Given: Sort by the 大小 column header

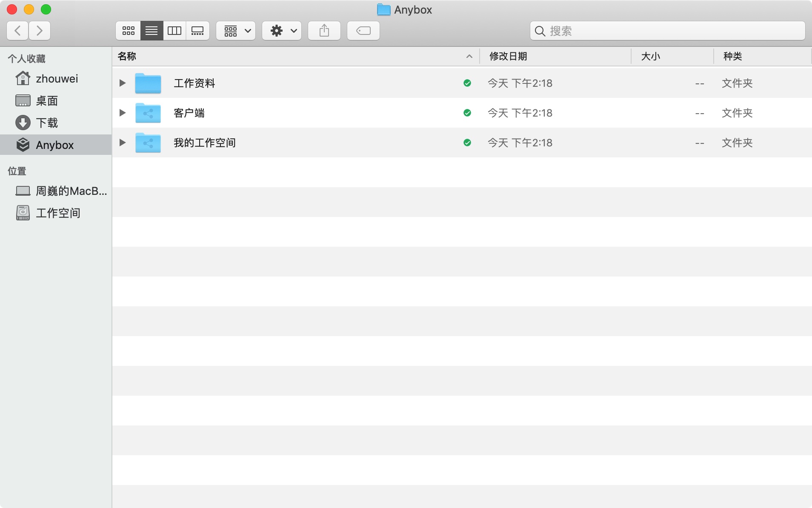Looking at the screenshot, I should tap(672, 56).
